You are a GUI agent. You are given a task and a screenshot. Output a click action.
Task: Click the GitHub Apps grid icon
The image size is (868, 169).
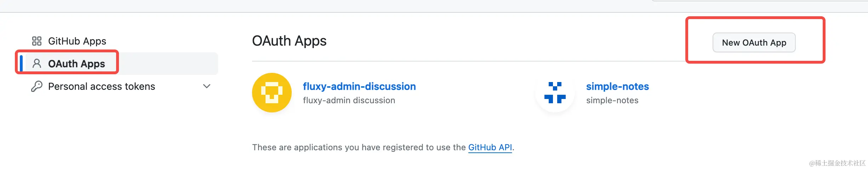tap(36, 41)
